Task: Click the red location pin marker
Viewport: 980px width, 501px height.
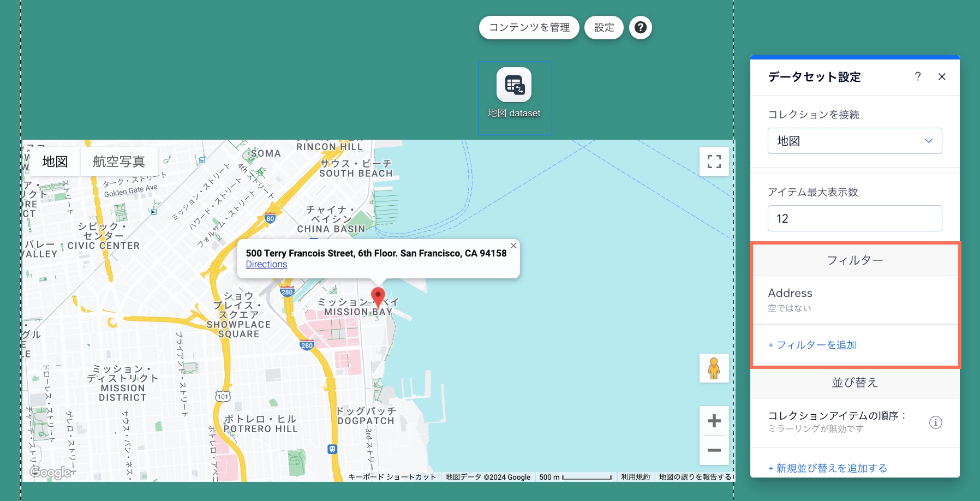Action: point(378,297)
